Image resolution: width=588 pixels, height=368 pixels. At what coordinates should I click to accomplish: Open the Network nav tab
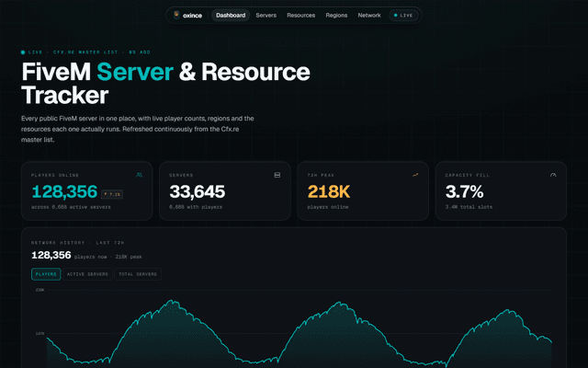point(369,16)
